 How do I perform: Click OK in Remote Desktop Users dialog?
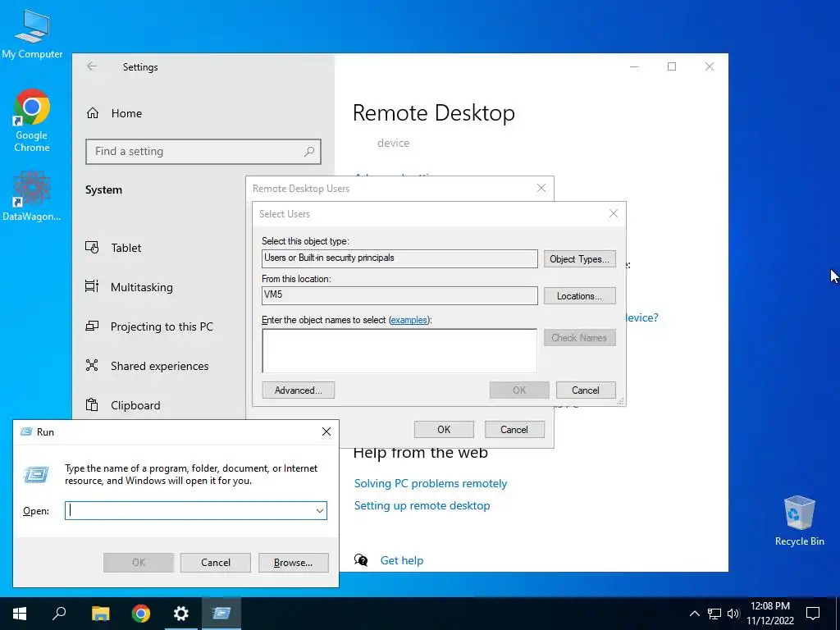pos(444,430)
